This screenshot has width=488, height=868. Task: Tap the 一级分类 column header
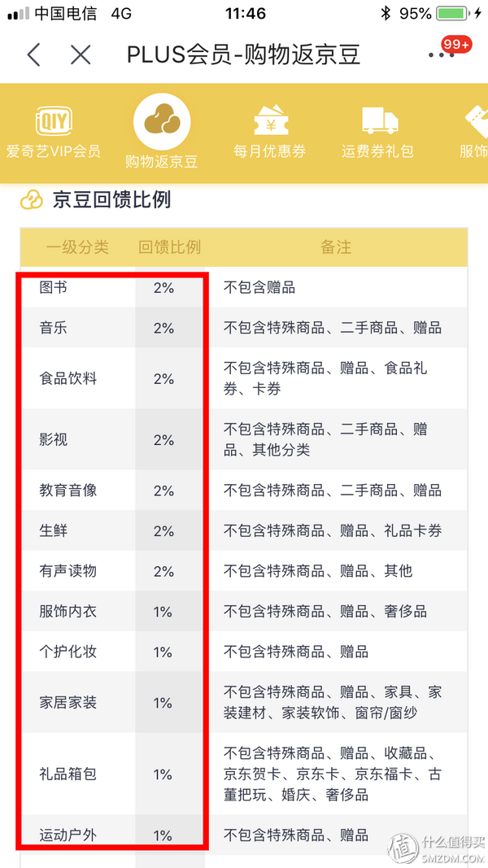point(77,247)
